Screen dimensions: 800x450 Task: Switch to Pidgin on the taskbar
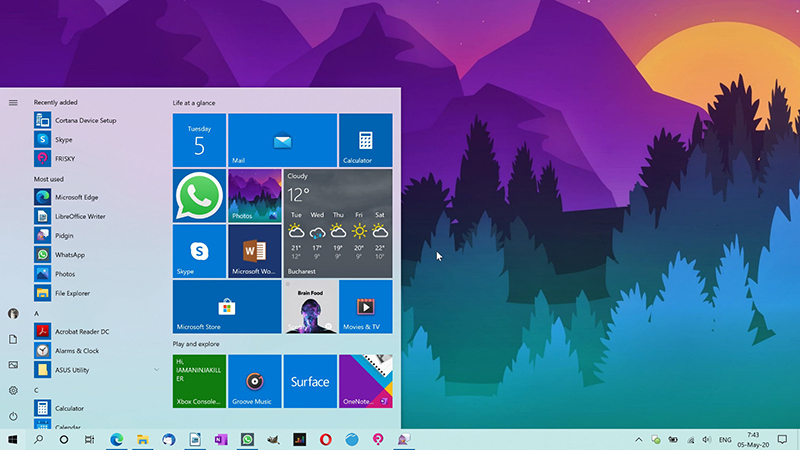click(404, 439)
